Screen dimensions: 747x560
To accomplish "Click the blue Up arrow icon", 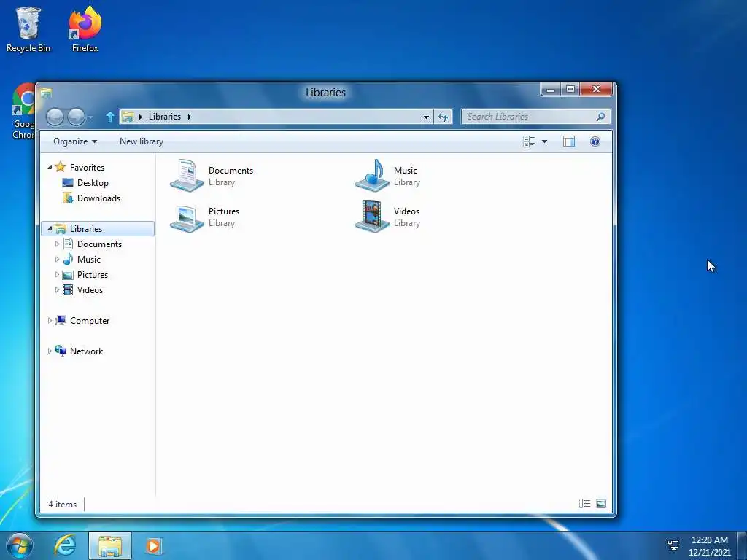I will coord(110,117).
